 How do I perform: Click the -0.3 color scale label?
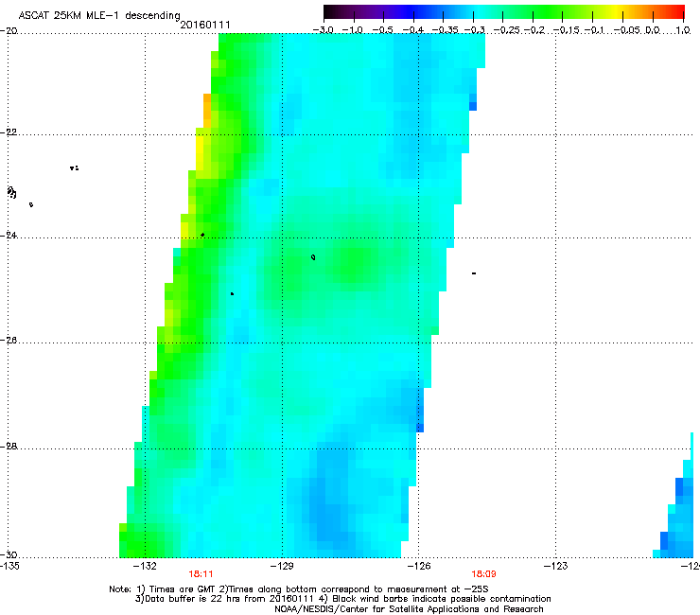click(x=475, y=30)
